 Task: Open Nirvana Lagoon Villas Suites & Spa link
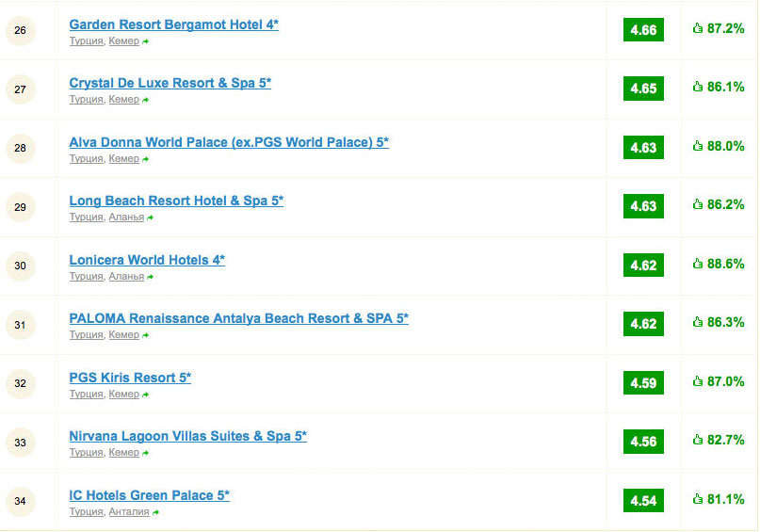point(187,437)
